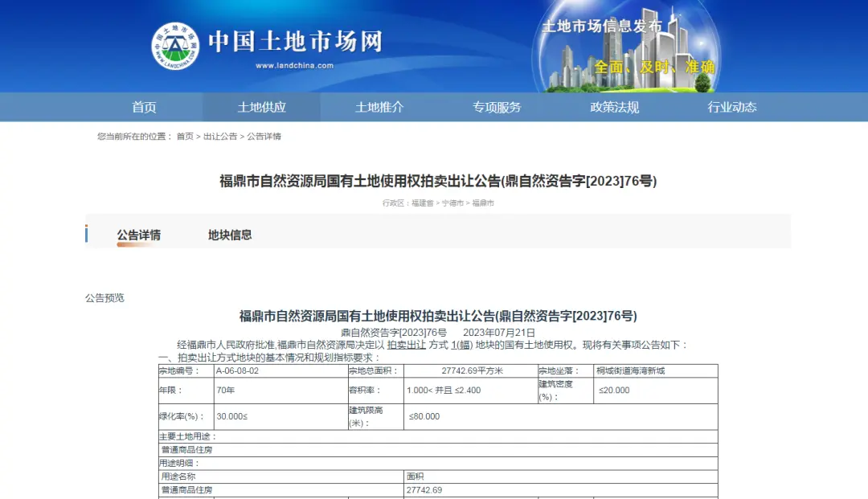Click the 建筑密度(%) label cell
The image size is (868, 499).
[x=566, y=391]
